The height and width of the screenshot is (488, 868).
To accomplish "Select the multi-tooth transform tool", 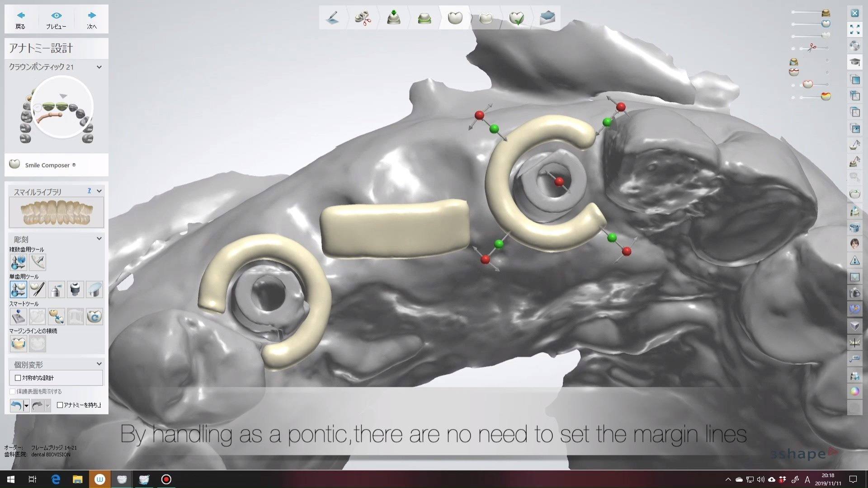I will pyautogui.click(x=19, y=262).
